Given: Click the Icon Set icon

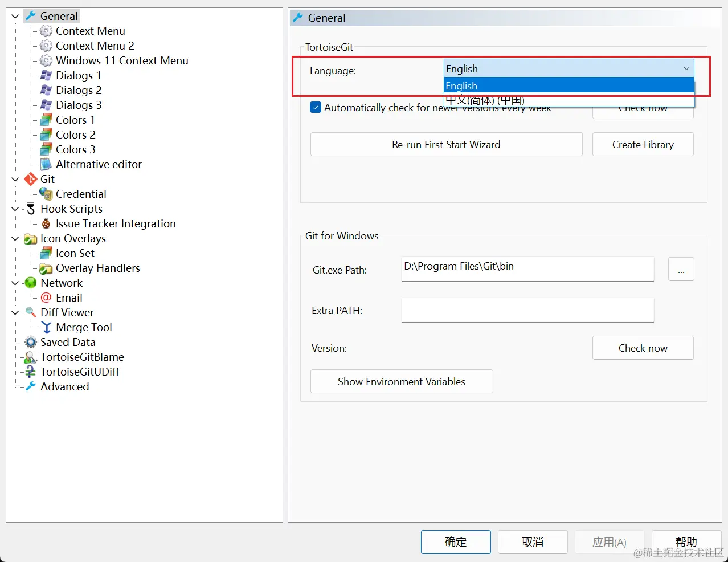Looking at the screenshot, I should tap(46, 253).
